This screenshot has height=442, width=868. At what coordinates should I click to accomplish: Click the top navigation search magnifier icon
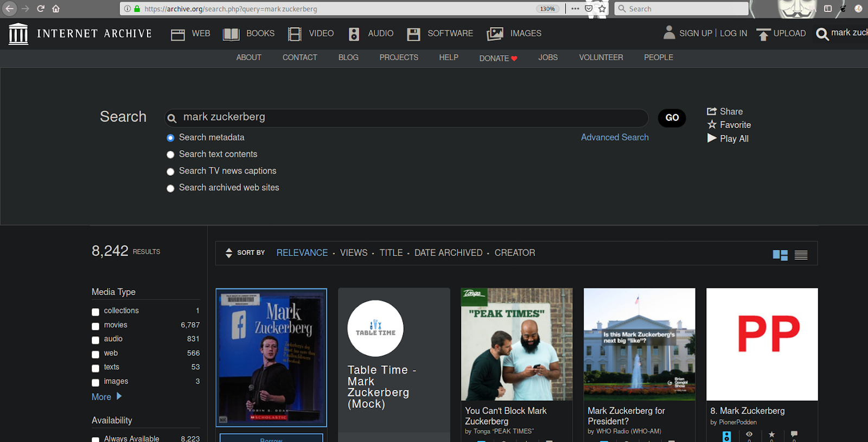[x=822, y=34]
